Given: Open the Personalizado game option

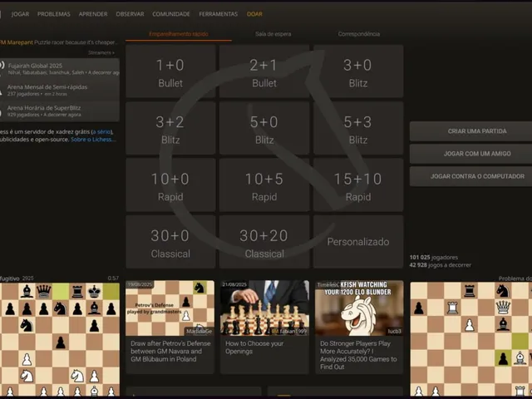Looking at the screenshot, I should tap(358, 242).
